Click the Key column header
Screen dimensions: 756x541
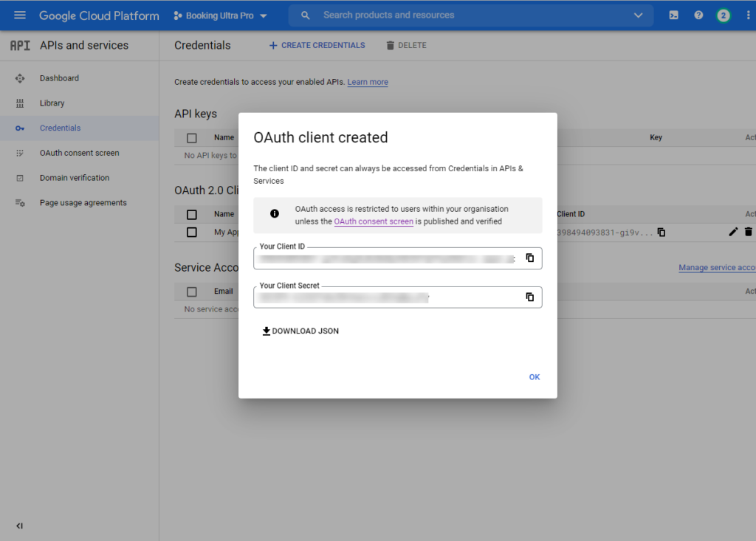656,137
